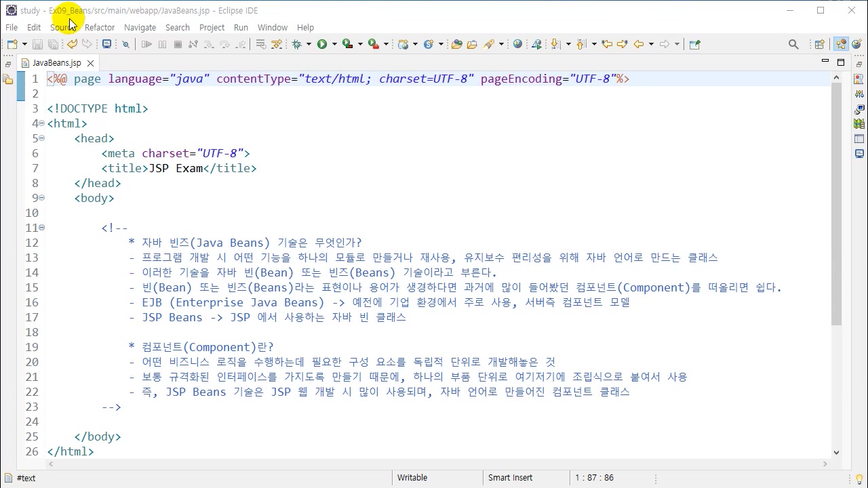
Task: Run the application using the green Run icon
Action: point(322,44)
